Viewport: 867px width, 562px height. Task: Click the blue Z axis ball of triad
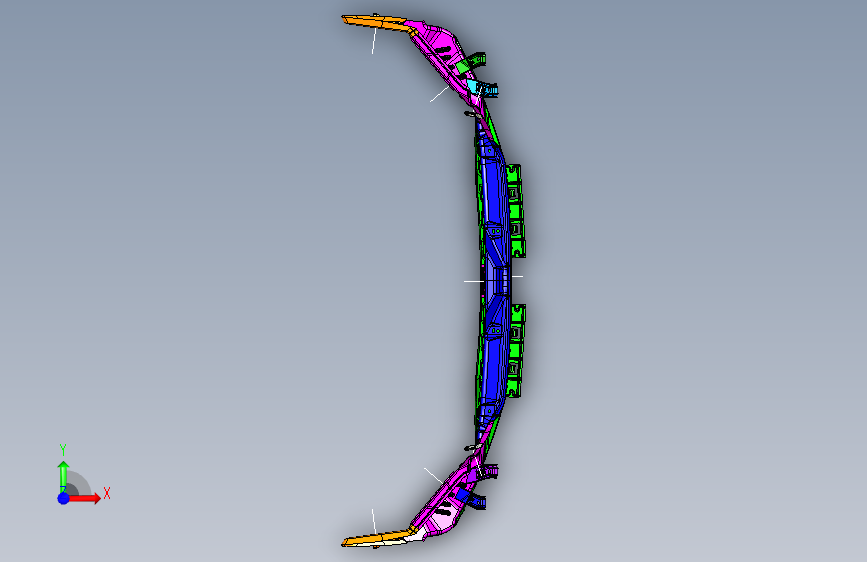click(x=64, y=498)
